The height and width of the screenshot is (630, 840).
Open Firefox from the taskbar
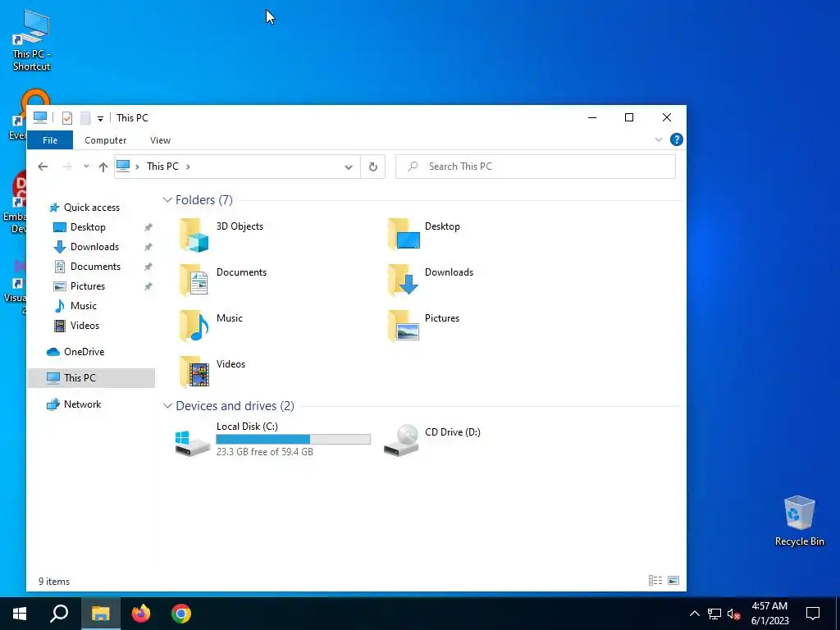coord(141,614)
